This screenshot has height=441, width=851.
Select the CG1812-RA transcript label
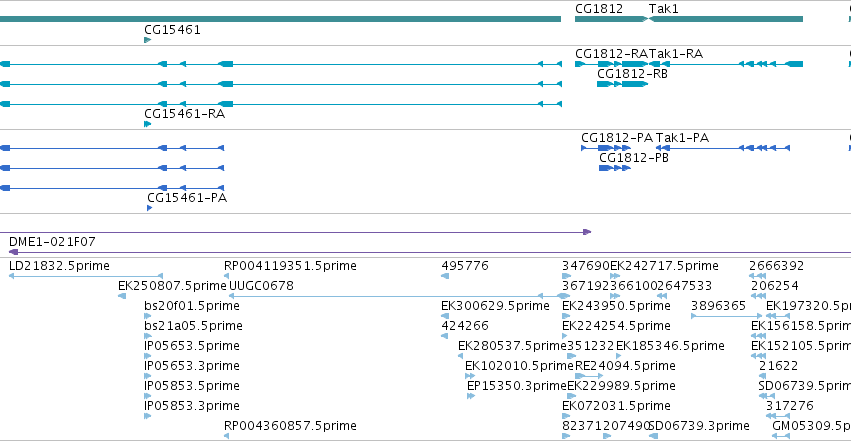[612, 54]
